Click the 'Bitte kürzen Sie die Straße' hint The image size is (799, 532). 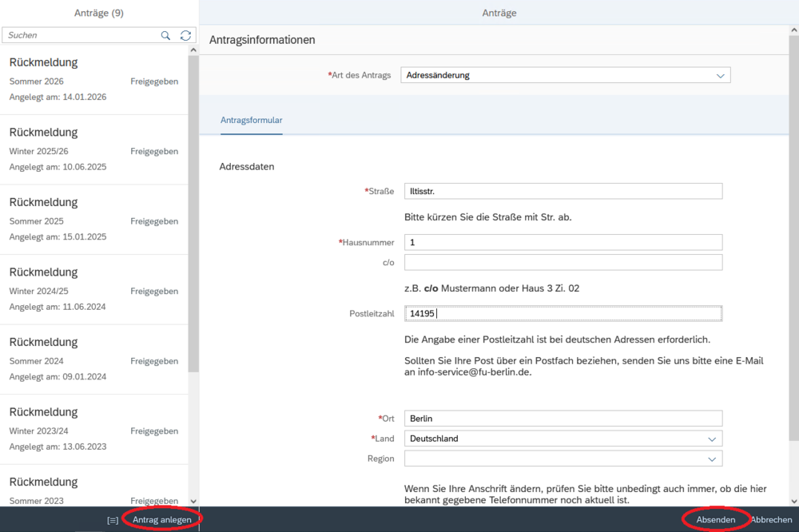[488, 217]
